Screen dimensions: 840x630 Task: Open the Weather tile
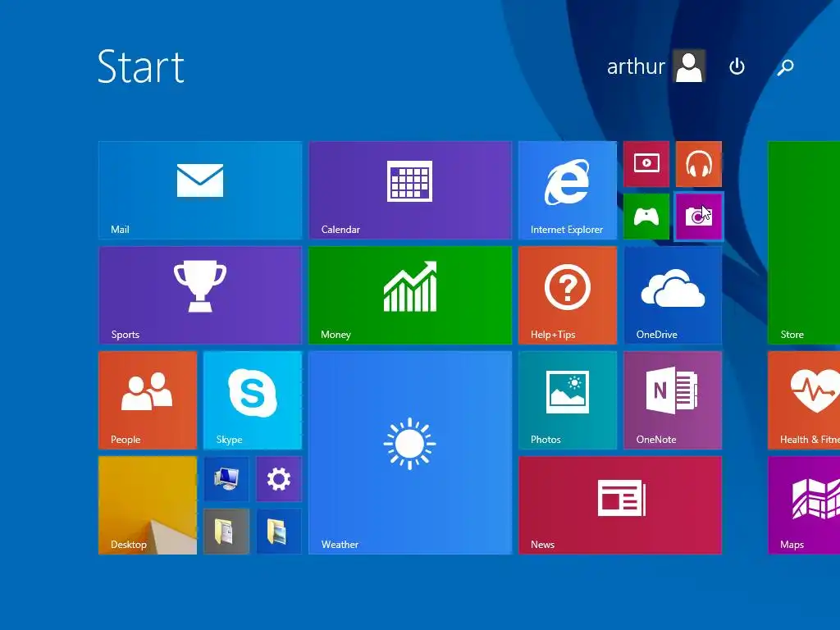410,453
